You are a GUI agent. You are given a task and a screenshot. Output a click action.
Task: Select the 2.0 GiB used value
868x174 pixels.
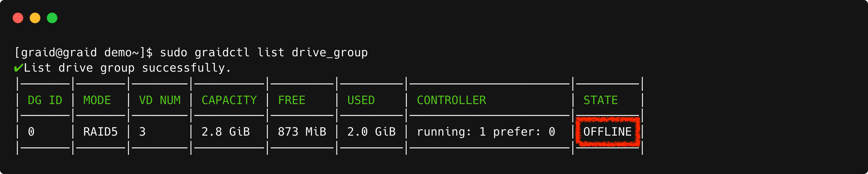[371, 132]
